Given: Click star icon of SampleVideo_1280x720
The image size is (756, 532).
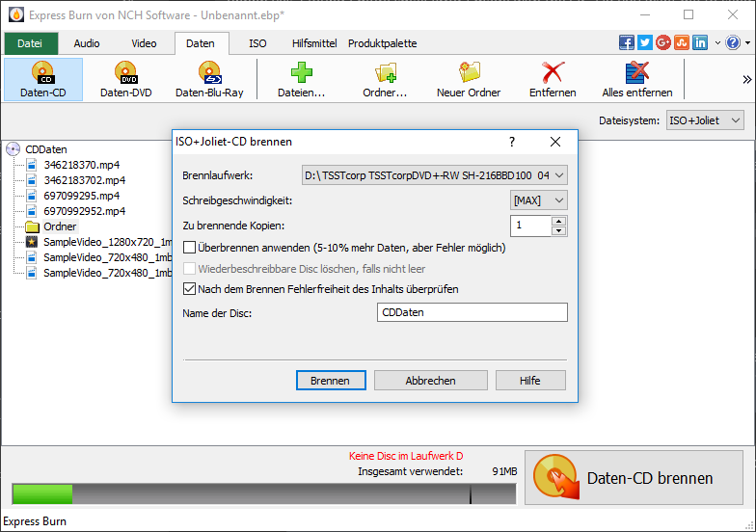Looking at the screenshot, I should point(31,242).
